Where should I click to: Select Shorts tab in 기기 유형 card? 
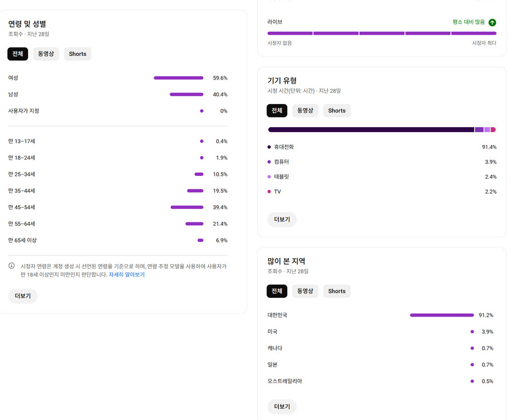(x=337, y=110)
